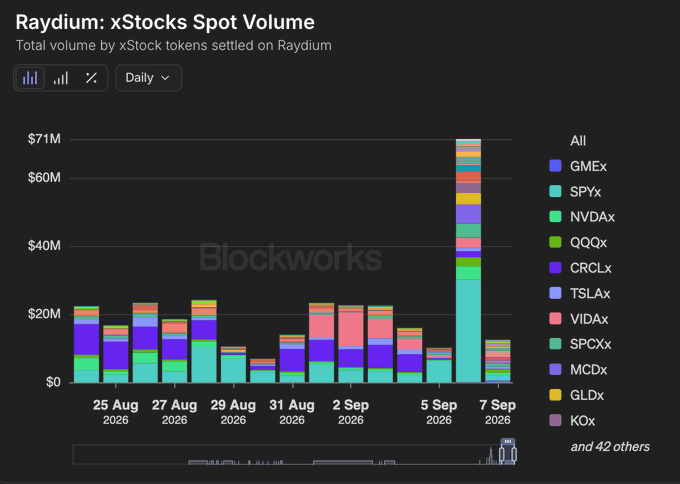Toggle the NVDAx color swatch in legend
Screen dimensions: 680x484
tap(555, 216)
